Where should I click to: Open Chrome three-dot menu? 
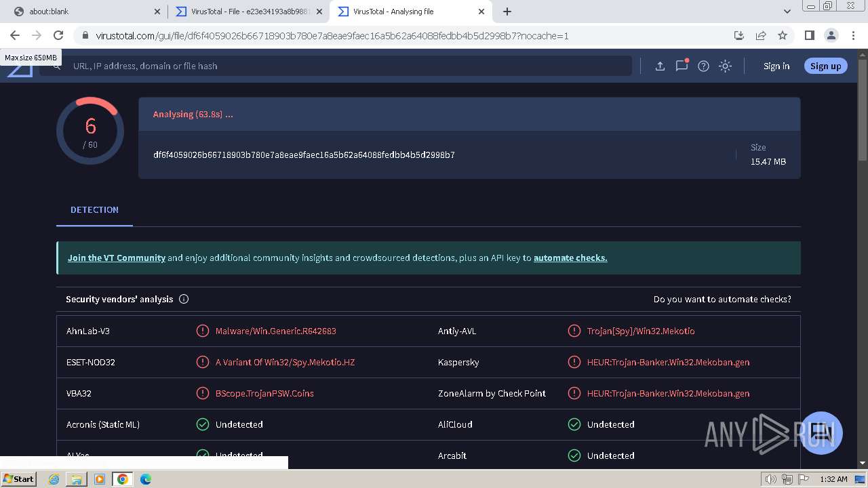[x=853, y=35]
